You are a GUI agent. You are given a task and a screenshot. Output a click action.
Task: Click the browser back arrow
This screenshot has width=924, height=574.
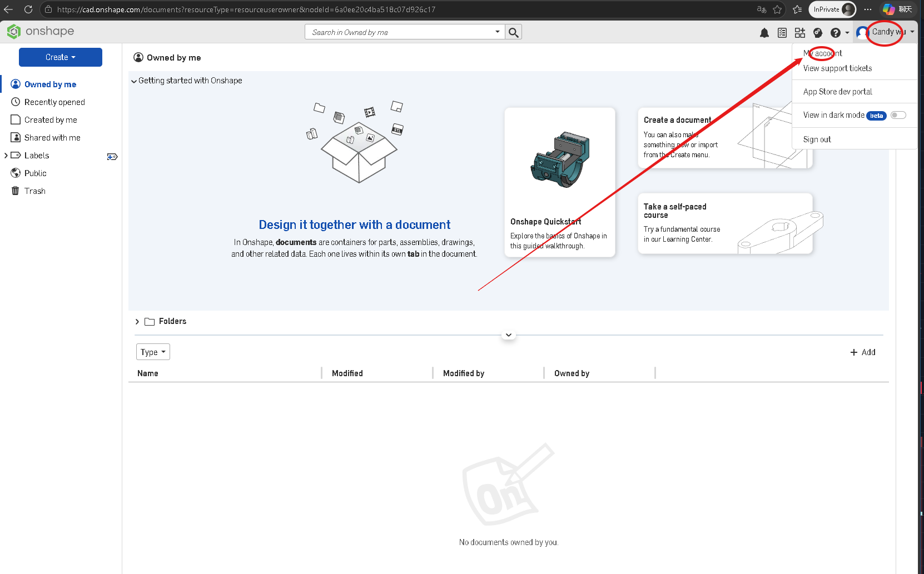tap(8, 9)
